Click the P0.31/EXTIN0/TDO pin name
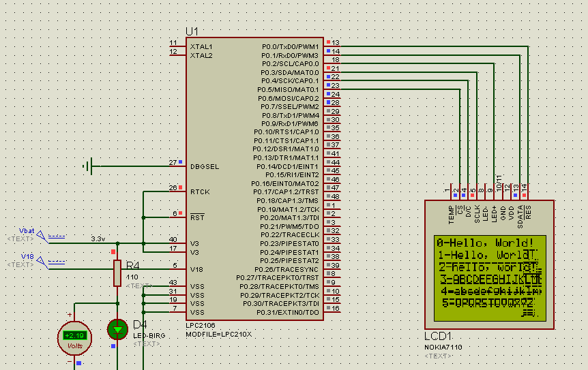The width and height of the screenshot is (588, 370). click(288, 312)
